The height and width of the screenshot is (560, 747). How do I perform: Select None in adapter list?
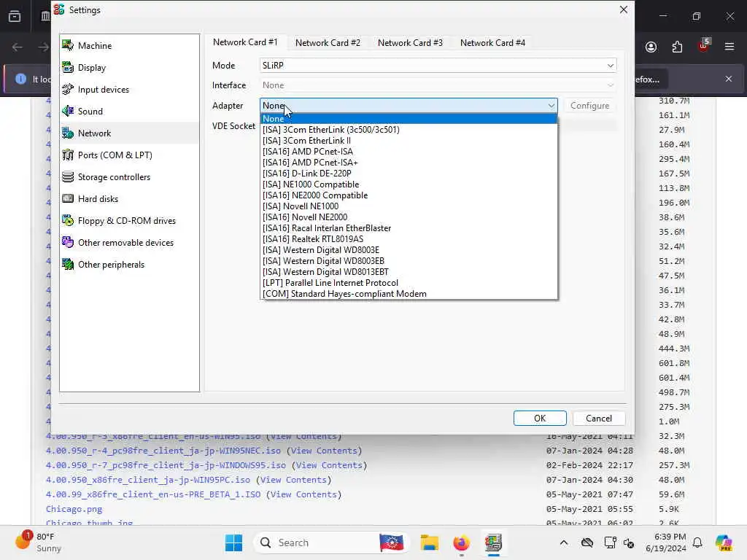click(x=409, y=119)
